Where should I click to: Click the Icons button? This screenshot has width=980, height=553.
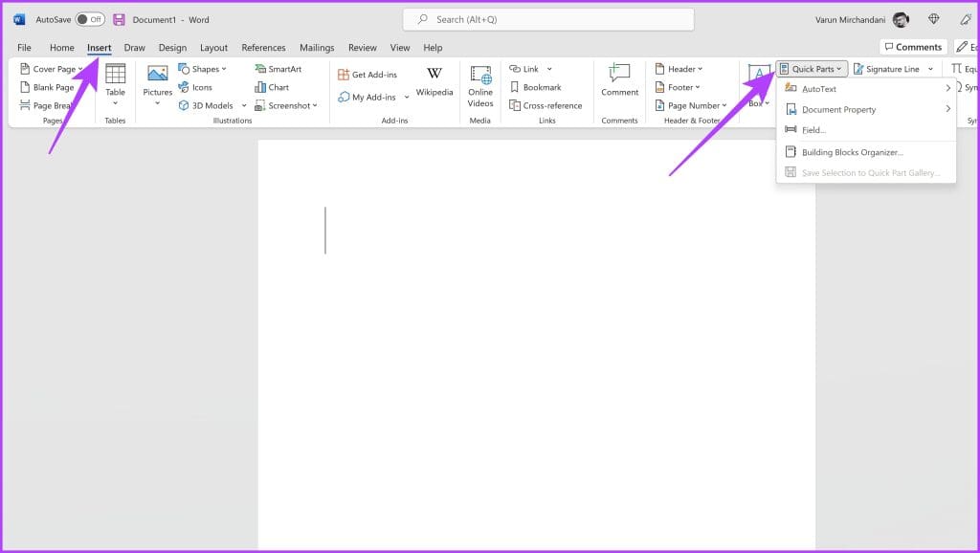[x=195, y=87]
